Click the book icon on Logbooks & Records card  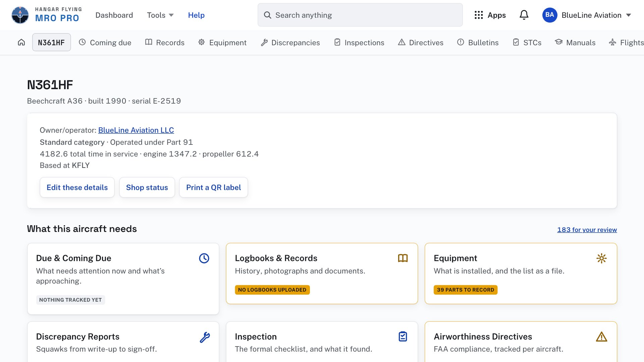(x=403, y=258)
